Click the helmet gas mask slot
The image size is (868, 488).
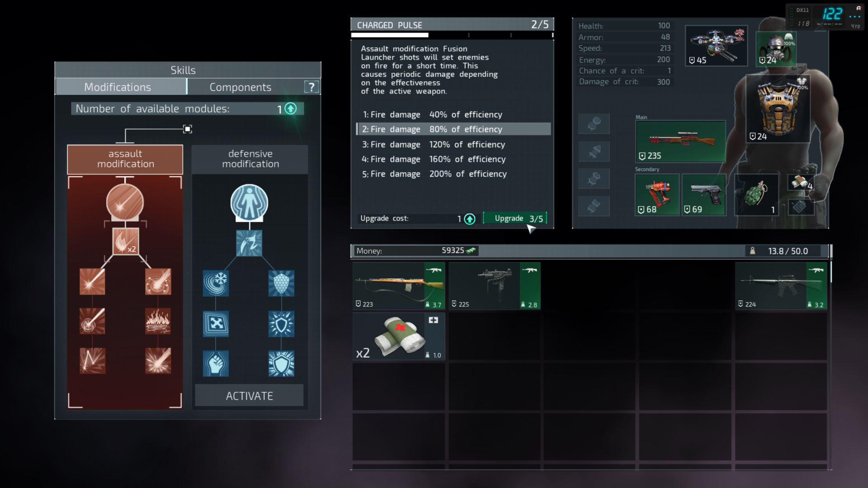(x=776, y=48)
